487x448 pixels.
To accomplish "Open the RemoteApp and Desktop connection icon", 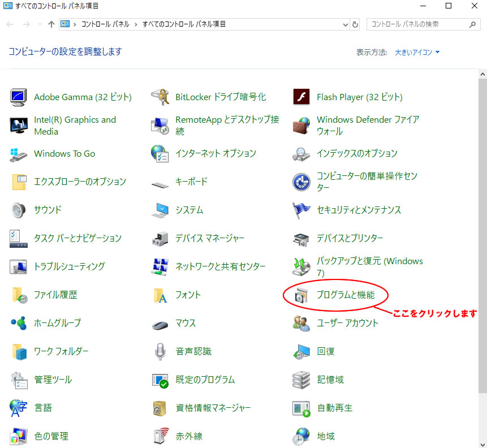I will click(160, 126).
